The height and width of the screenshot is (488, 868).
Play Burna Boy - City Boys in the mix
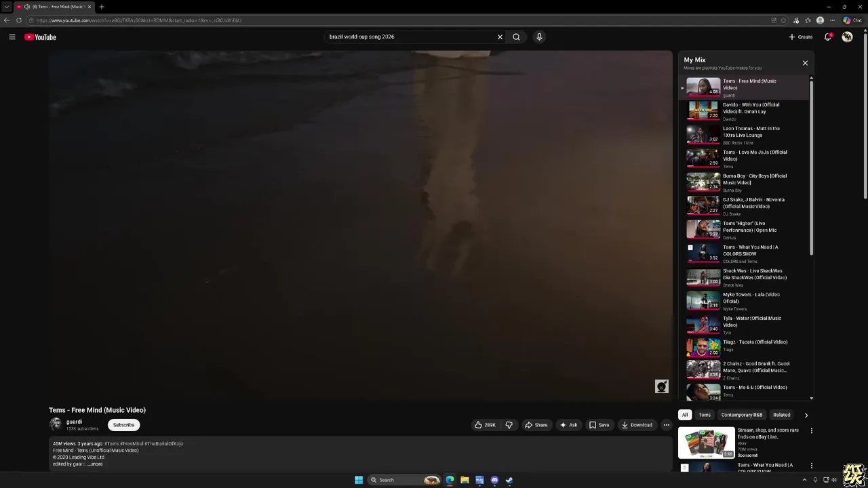coord(745,182)
